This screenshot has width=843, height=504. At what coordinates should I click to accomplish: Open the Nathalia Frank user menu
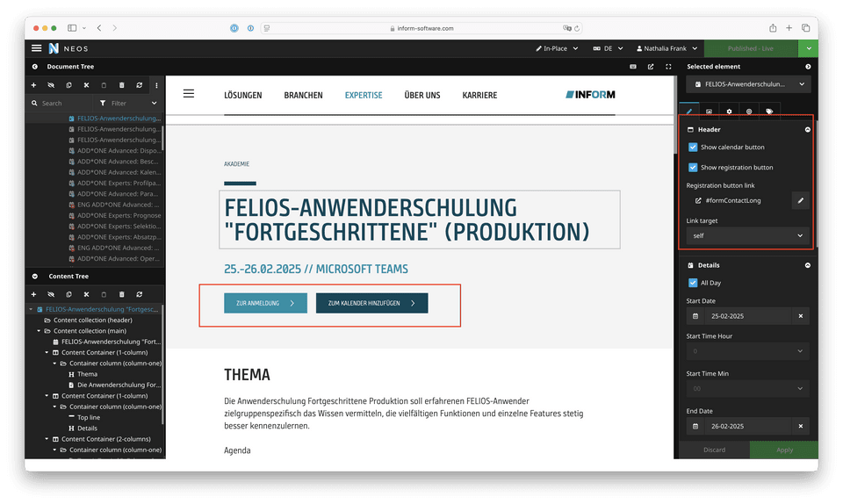point(666,48)
